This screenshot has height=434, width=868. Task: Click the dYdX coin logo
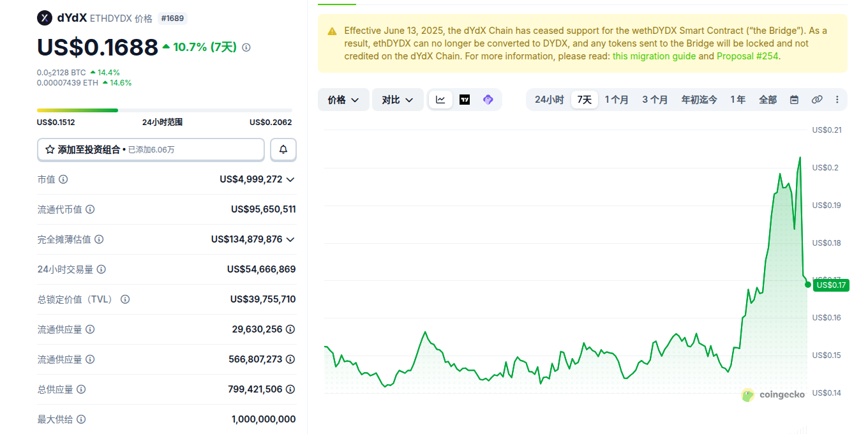tap(44, 18)
